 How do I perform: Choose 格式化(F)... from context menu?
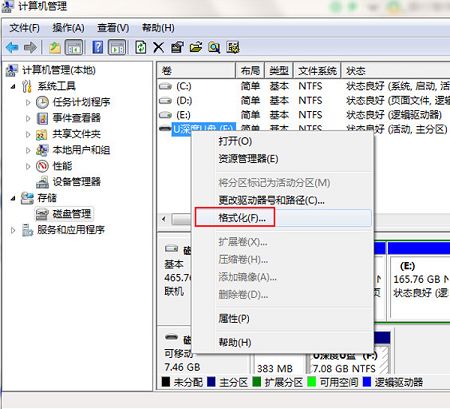pos(283,218)
